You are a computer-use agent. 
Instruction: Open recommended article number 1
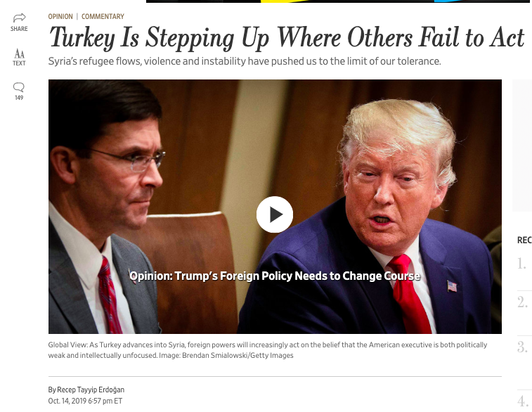click(522, 264)
